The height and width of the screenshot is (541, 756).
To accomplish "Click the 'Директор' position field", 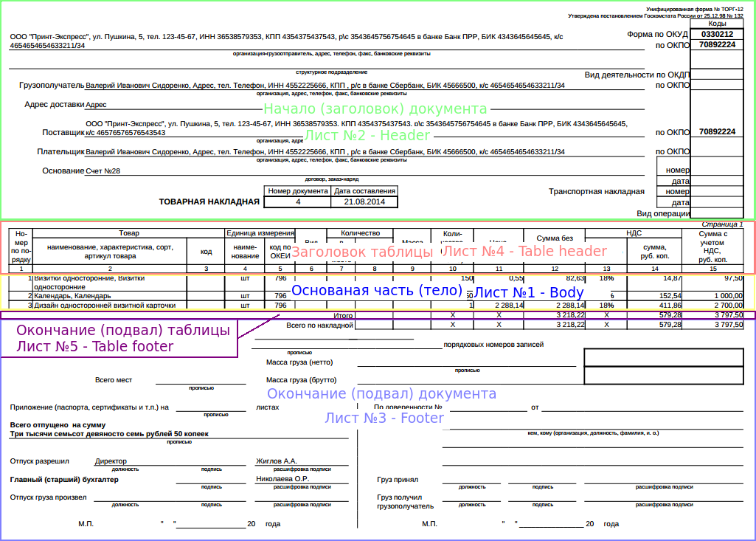I will tap(111, 461).
